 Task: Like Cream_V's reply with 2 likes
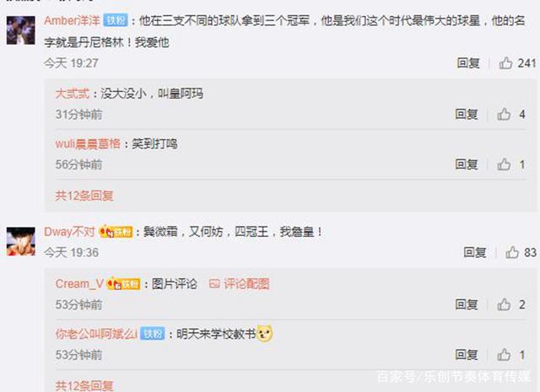tap(504, 304)
